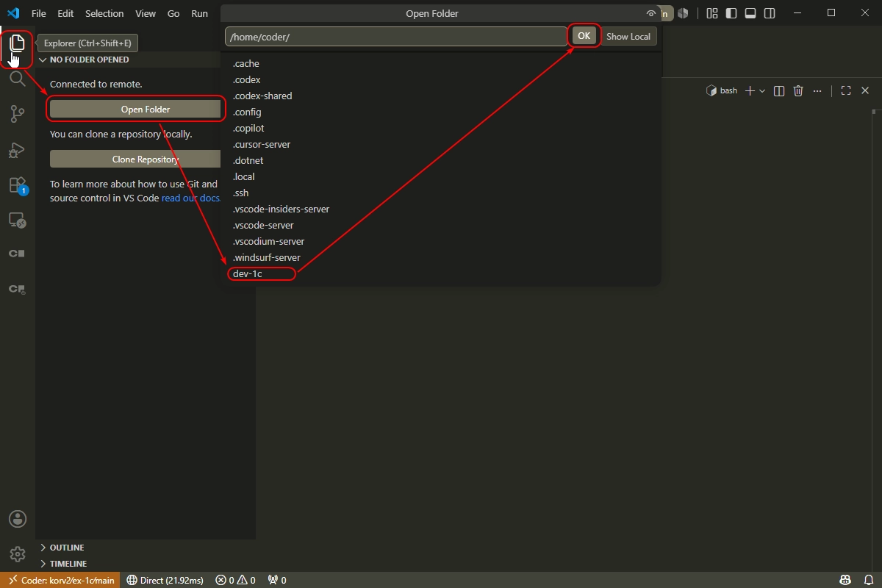Click the /home/coder/ path input field

[396, 37]
